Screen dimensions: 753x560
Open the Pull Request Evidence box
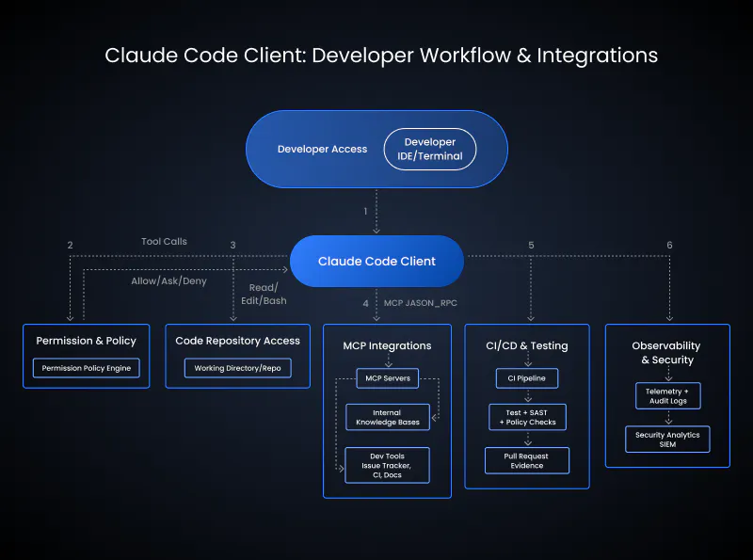pos(527,460)
